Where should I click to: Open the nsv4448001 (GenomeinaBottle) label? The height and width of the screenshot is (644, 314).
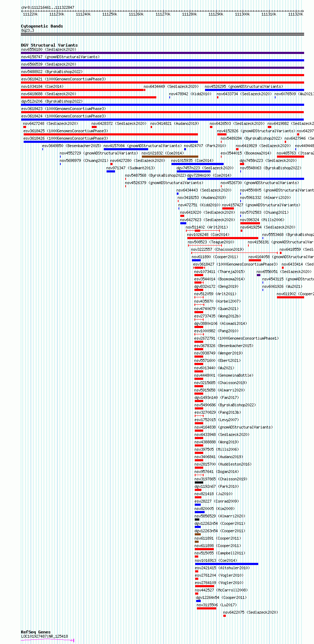pos(224,375)
